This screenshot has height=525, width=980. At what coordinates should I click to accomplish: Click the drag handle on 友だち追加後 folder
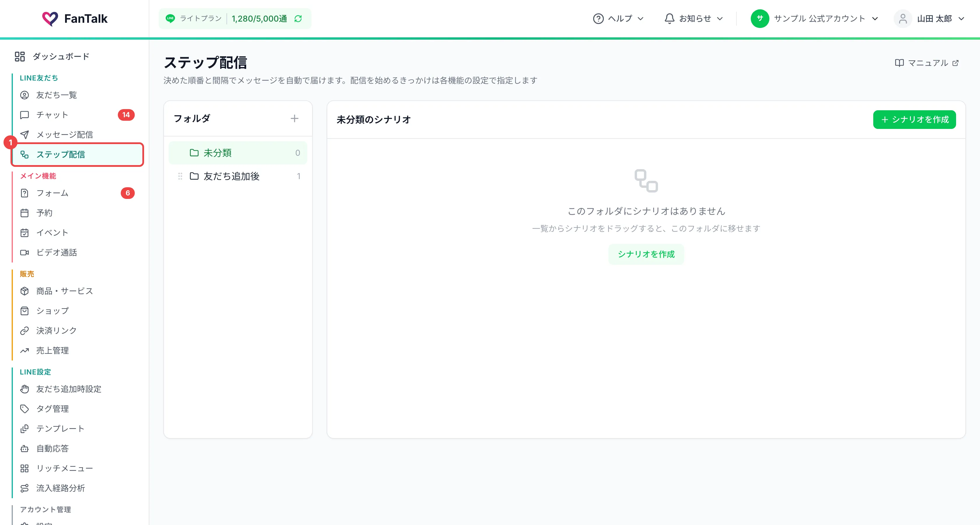[x=180, y=176]
